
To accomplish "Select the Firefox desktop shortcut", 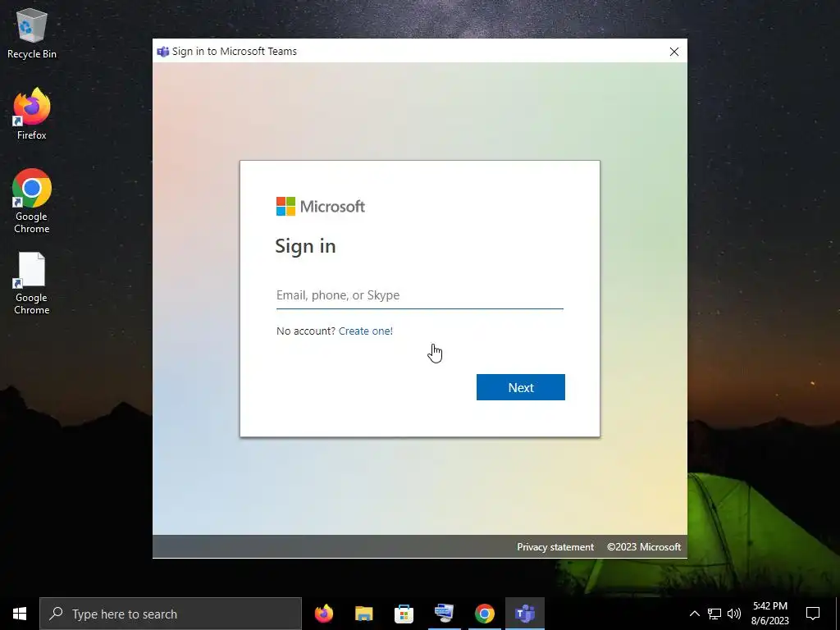I will pos(32,114).
